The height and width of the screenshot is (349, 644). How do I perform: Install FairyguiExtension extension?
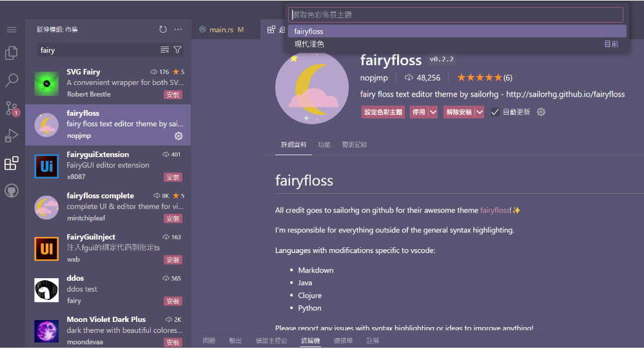coord(173,177)
